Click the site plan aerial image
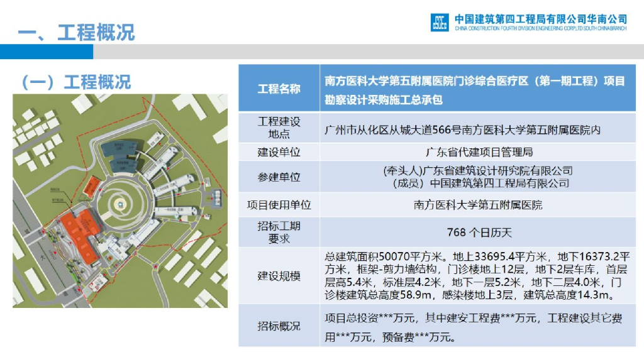 coord(120,200)
